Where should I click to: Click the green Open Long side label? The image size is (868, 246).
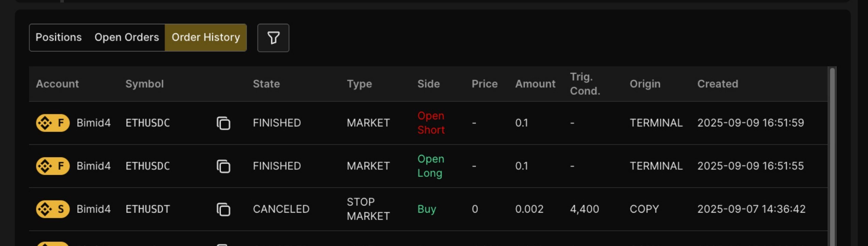click(x=431, y=166)
